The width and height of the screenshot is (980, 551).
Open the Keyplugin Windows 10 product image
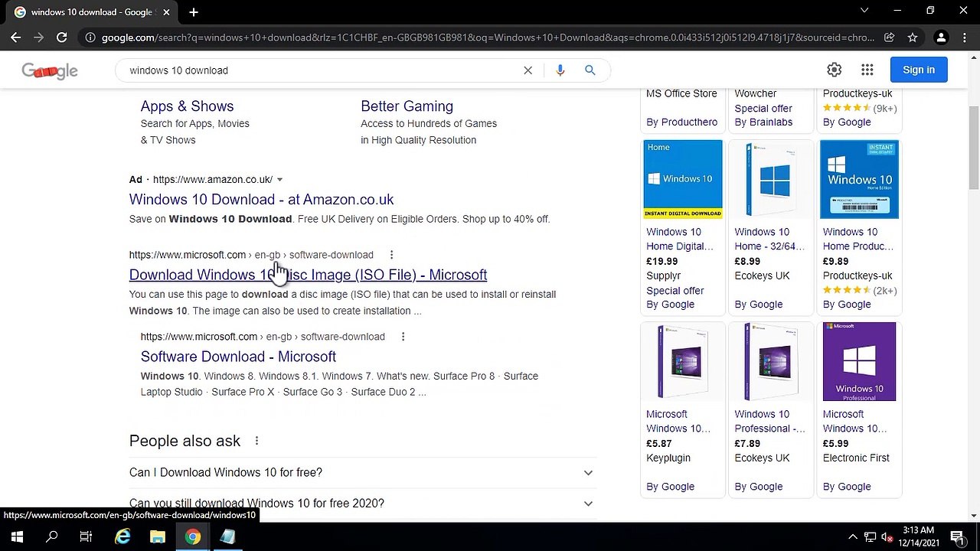[683, 361]
